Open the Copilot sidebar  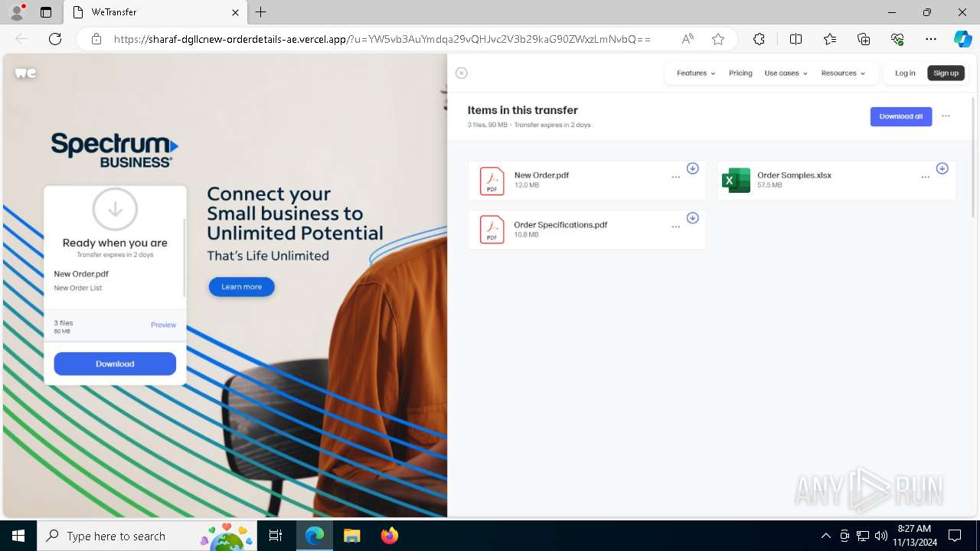(x=962, y=39)
